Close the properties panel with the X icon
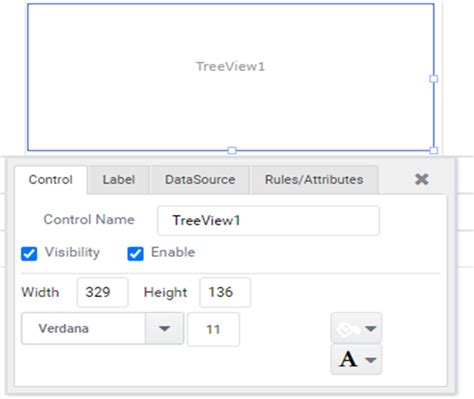Image resolution: width=474 pixels, height=399 pixels. click(x=422, y=179)
